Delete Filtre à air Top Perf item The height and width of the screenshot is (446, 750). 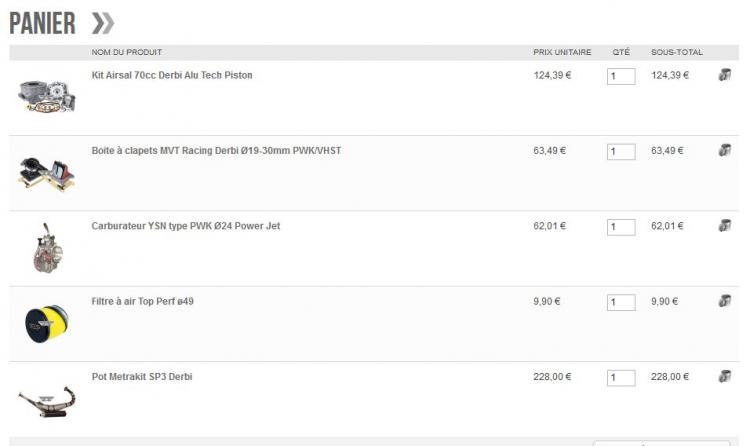coord(725,301)
